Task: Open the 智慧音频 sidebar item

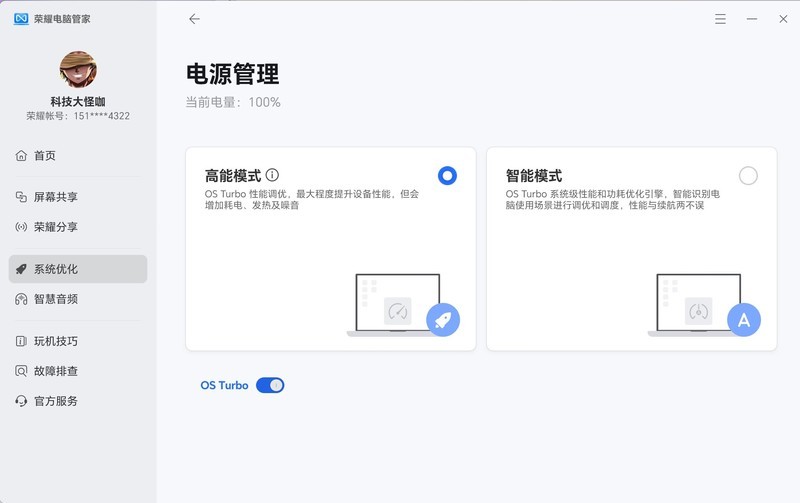Action: (78, 299)
